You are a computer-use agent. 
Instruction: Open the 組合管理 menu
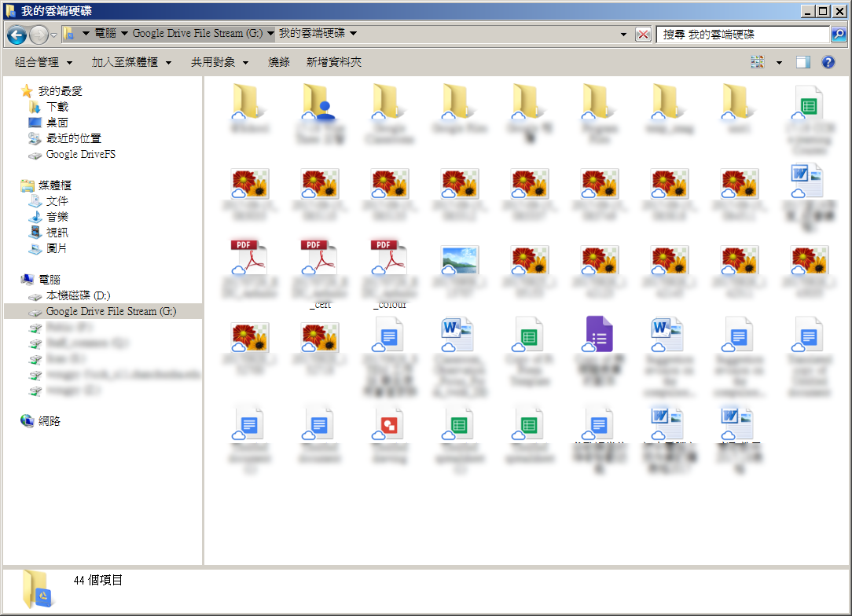pos(43,62)
